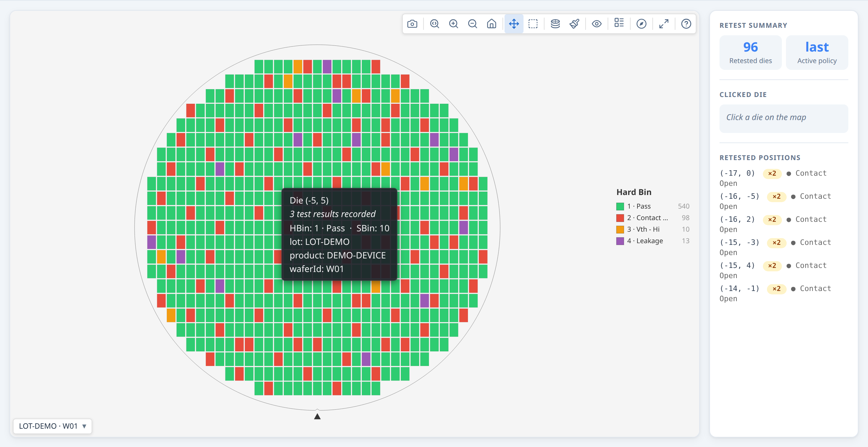Toggle the 4 · Leakage legend entry
This screenshot has width=868, height=447.
[x=653, y=241]
